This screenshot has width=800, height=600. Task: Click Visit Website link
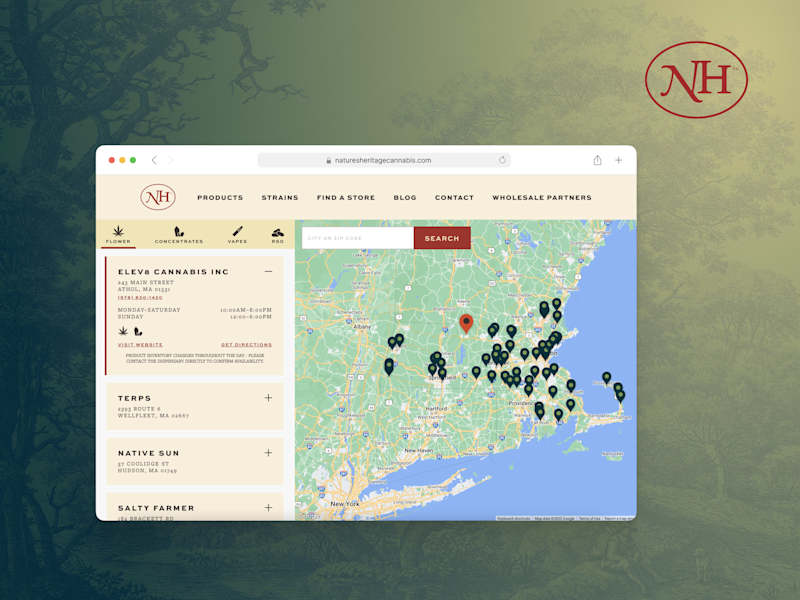(x=140, y=345)
